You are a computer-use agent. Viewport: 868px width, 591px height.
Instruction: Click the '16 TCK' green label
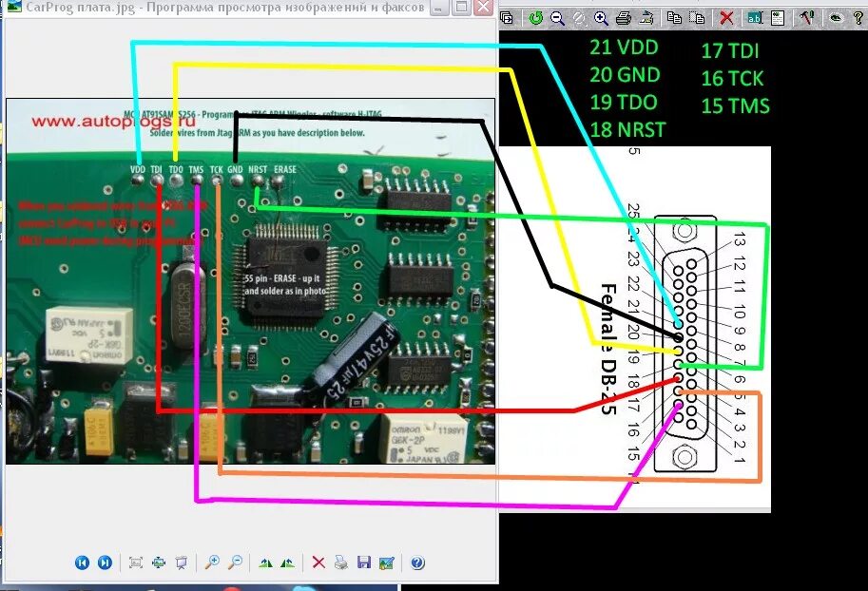tap(732, 79)
